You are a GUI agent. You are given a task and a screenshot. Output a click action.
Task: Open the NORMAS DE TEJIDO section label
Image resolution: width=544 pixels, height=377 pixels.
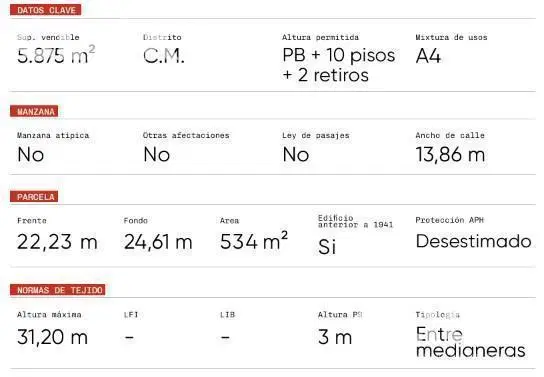[58, 290]
